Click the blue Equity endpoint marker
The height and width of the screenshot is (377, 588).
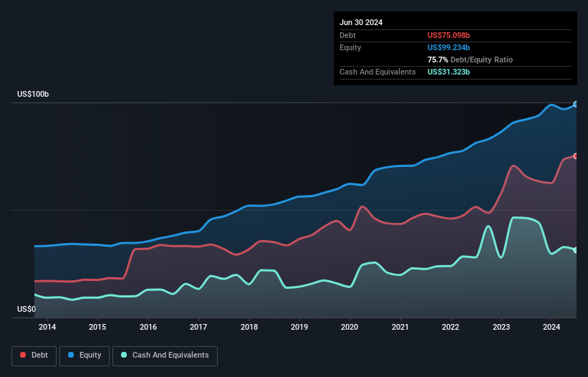(576, 105)
